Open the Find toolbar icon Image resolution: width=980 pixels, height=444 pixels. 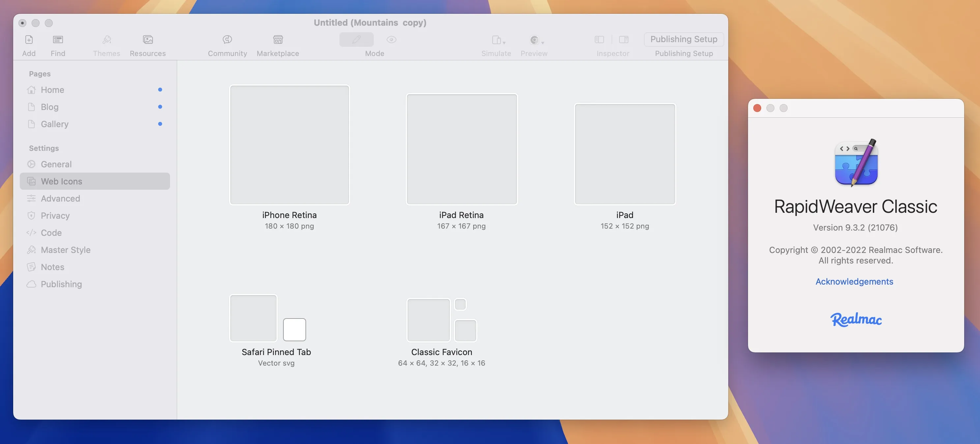click(x=58, y=40)
